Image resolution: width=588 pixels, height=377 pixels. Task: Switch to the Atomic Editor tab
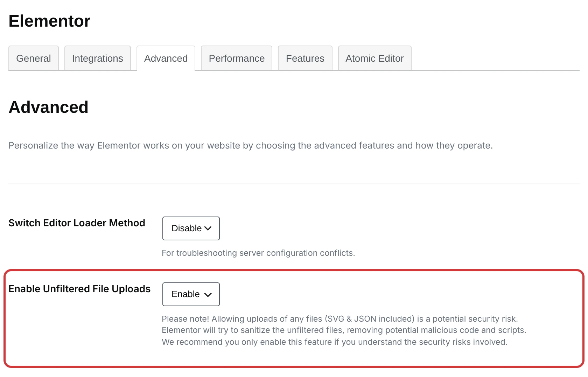pos(374,58)
